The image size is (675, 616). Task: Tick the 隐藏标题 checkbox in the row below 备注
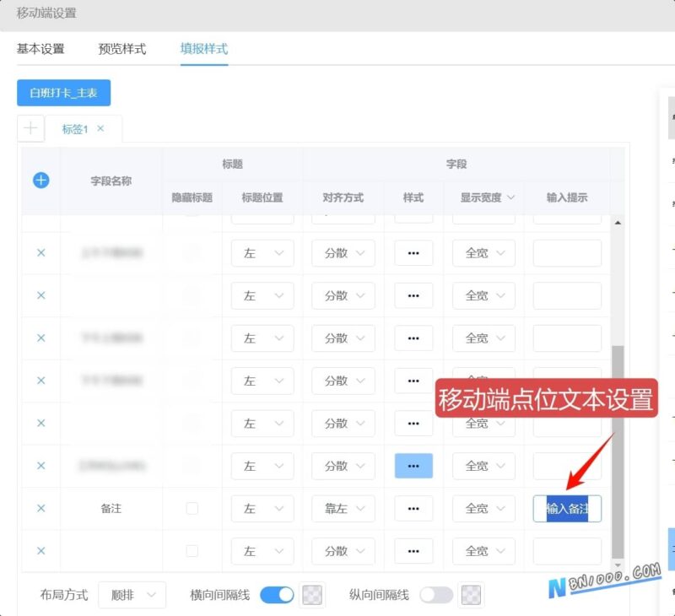192,551
